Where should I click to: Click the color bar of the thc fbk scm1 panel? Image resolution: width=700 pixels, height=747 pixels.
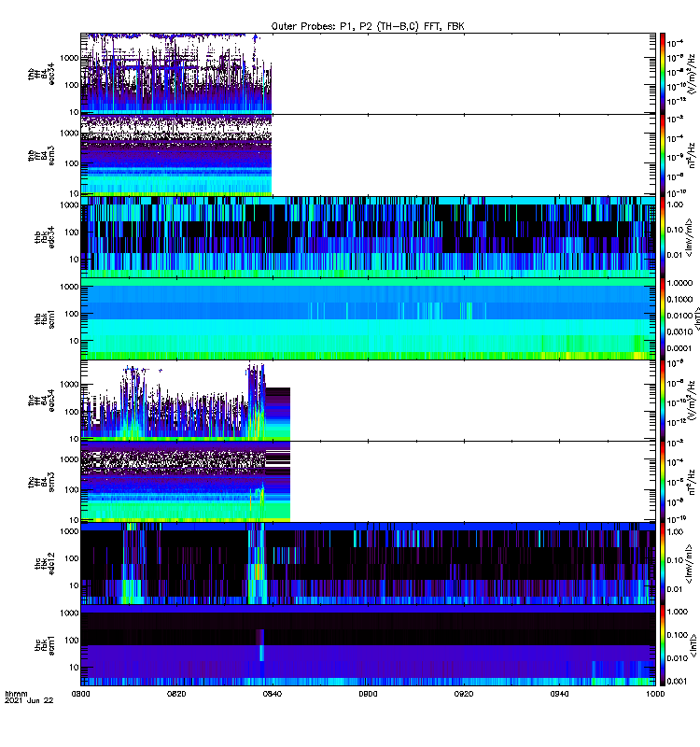[x=662, y=645]
